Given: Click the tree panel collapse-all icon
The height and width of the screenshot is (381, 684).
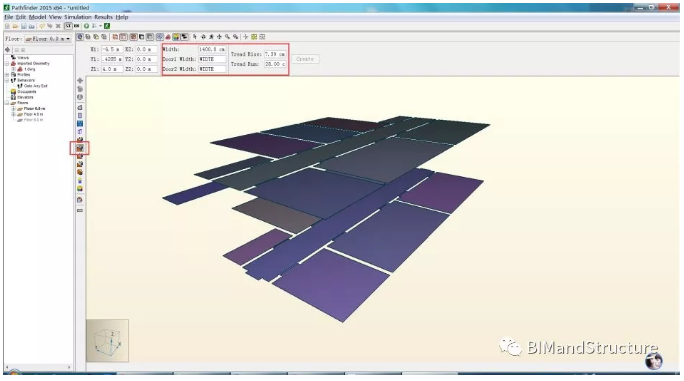Looking at the screenshot, I should tap(17, 49).
